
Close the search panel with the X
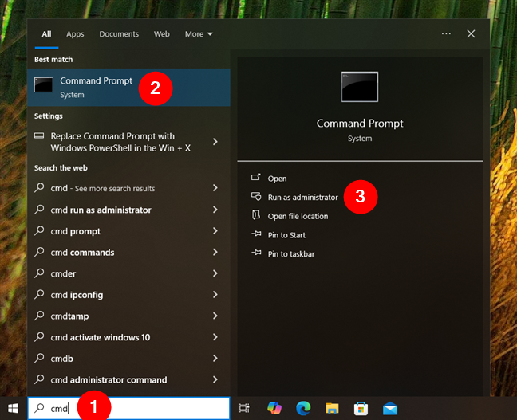pos(471,33)
